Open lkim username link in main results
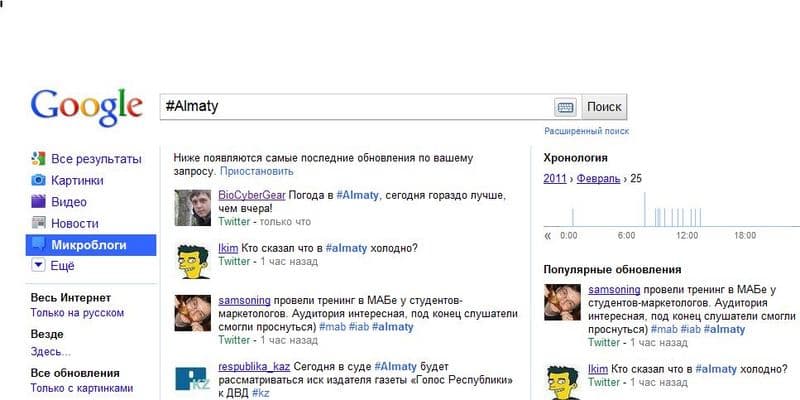 click(228, 248)
